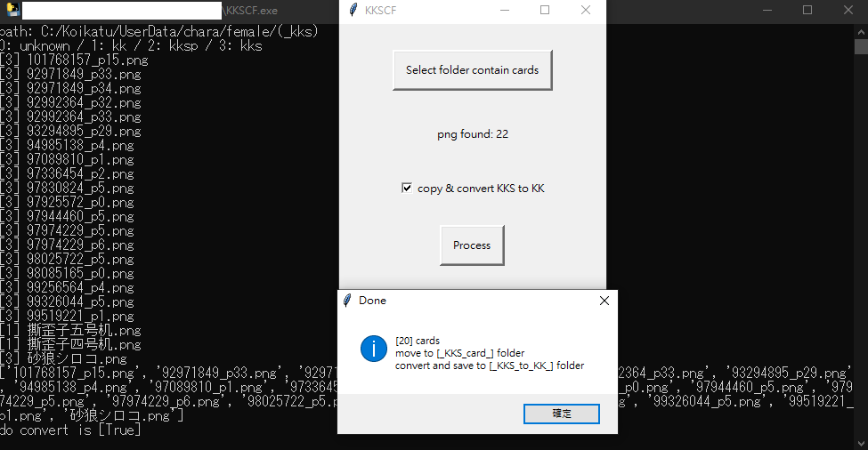Click 'move to [_KKS_card_] folder' text

coord(460,353)
